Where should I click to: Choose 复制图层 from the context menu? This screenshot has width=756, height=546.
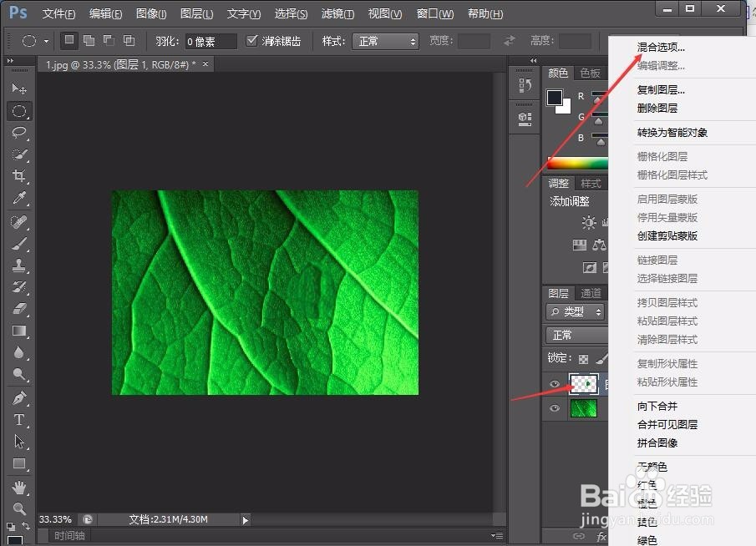click(x=660, y=89)
